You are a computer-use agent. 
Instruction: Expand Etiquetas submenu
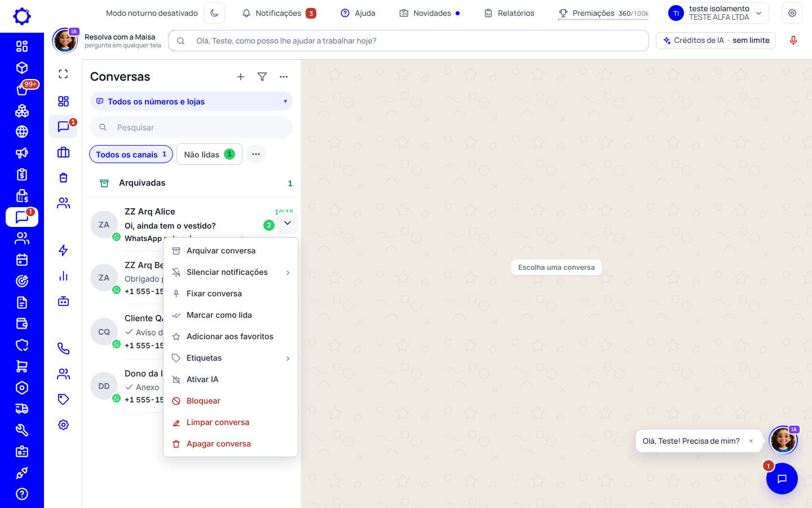(x=231, y=358)
